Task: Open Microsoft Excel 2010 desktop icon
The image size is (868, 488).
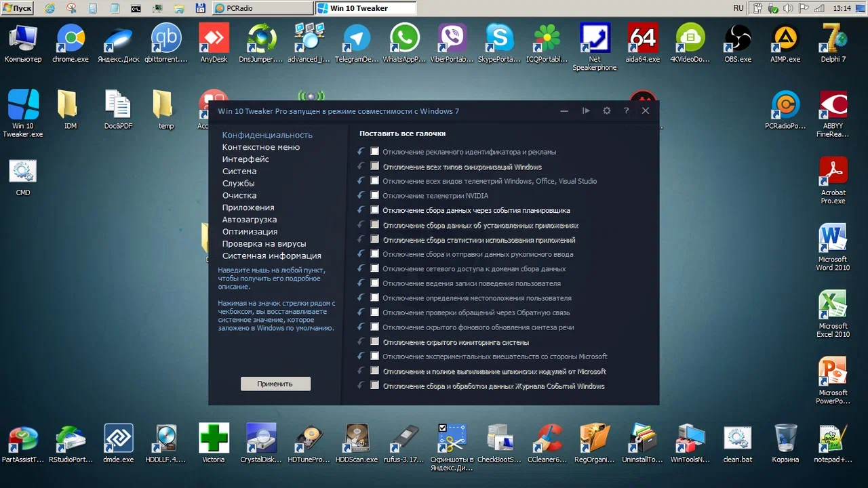Action: [833, 314]
